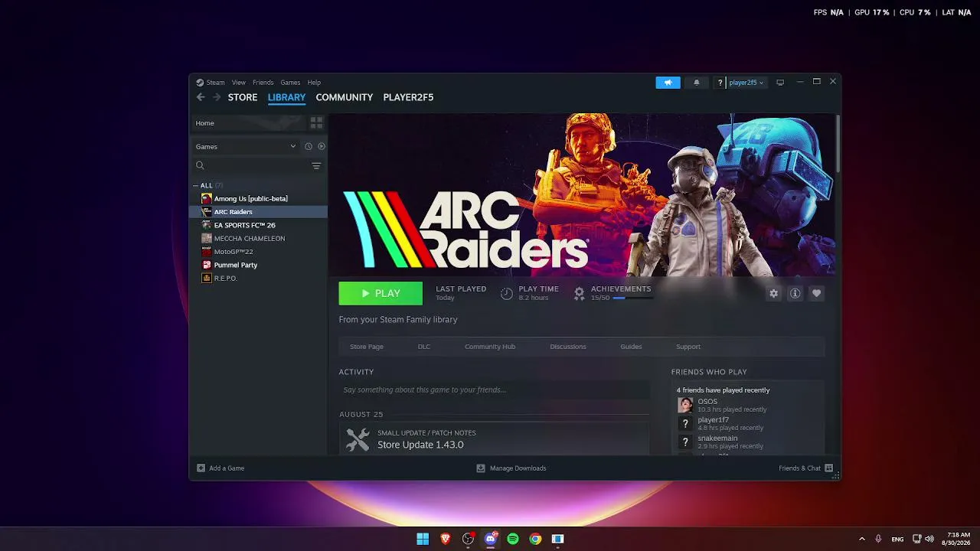Viewport: 980px width, 551px height.
Task: Click the Home button in library sidebar
Action: click(249, 123)
